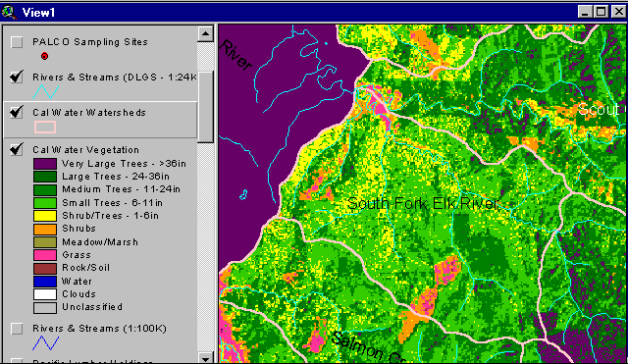Enable the PALCO Sampling Sites checkbox
The width and height of the screenshot is (628, 364).
(17, 42)
